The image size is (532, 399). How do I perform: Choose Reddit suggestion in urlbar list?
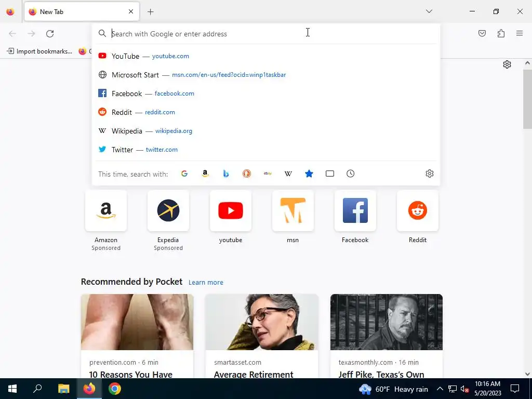click(266, 112)
